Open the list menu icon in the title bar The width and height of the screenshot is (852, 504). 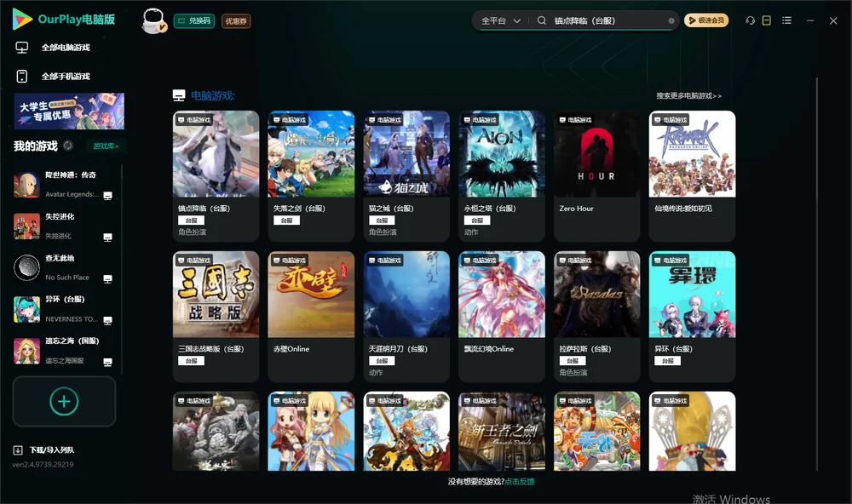786,20
